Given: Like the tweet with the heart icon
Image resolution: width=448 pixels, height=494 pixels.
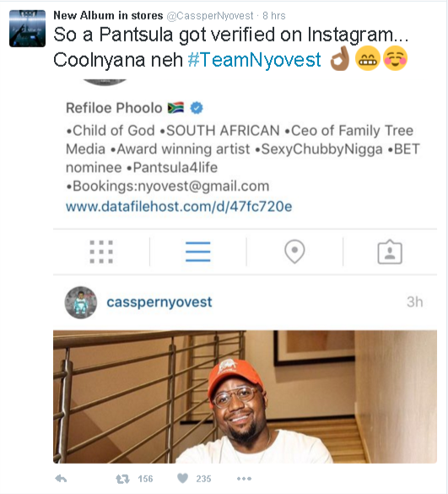Looking at the screenshot, I should 182,479.
